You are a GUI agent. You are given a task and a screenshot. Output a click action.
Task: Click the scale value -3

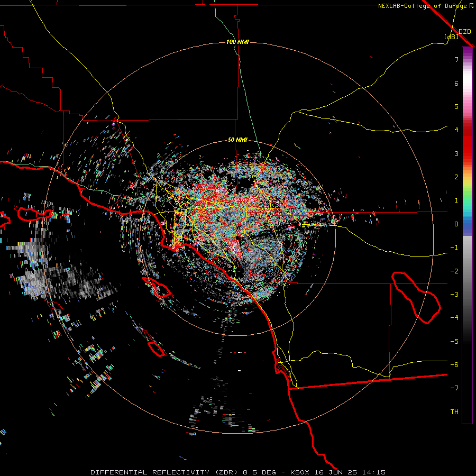pyautogui.click(x=454, y=295)
